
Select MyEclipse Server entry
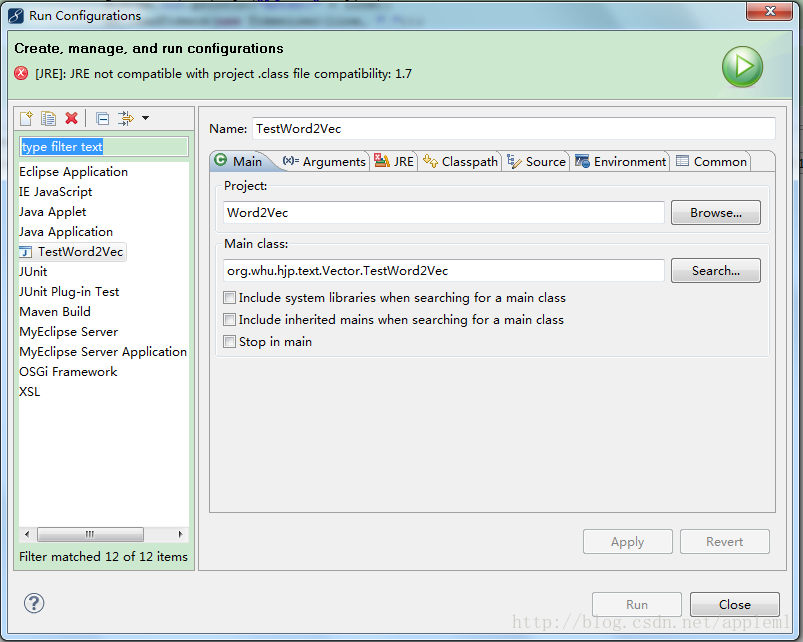69,331
